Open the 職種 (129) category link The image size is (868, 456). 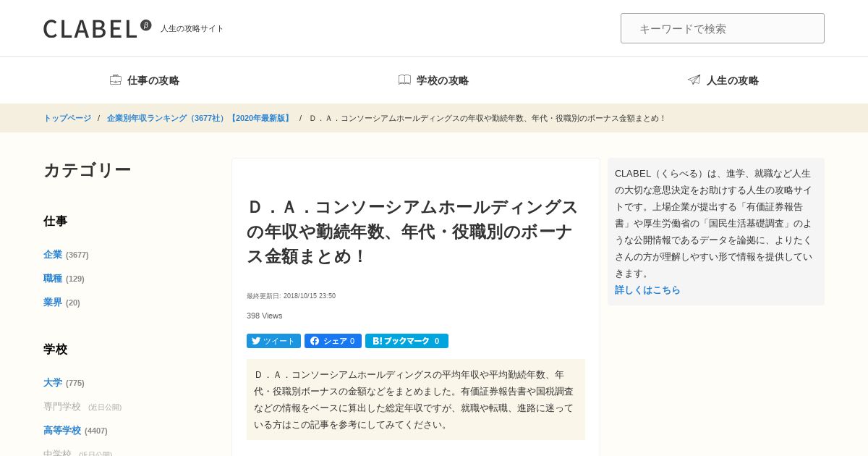[64, 279]
